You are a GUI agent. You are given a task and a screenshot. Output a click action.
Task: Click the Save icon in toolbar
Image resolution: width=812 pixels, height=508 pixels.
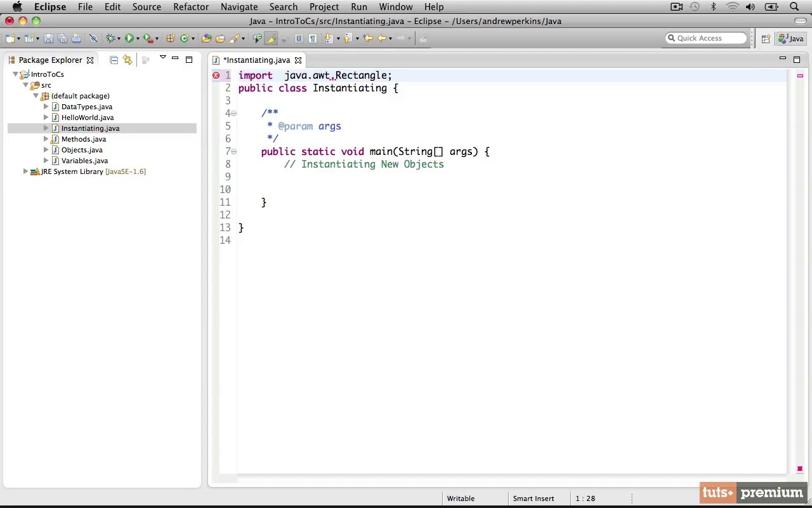coord(48,39)
